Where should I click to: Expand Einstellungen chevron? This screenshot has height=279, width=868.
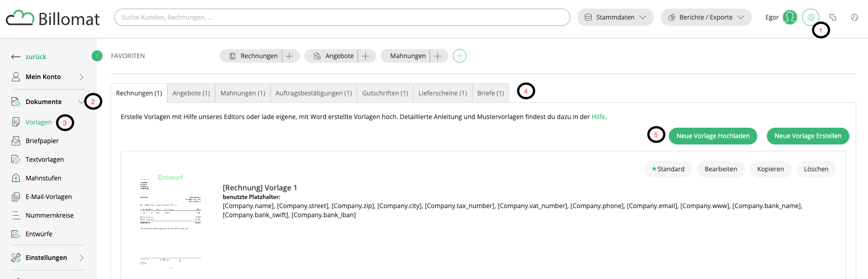click(82, 258)
